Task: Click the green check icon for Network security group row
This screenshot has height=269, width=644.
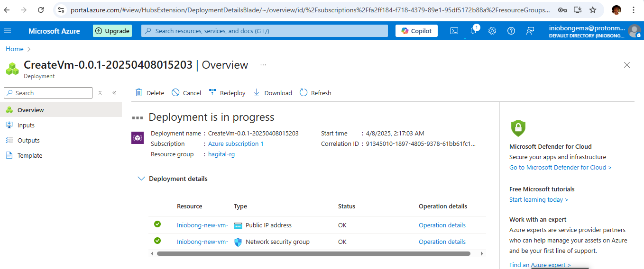Action: click(157, 241)
